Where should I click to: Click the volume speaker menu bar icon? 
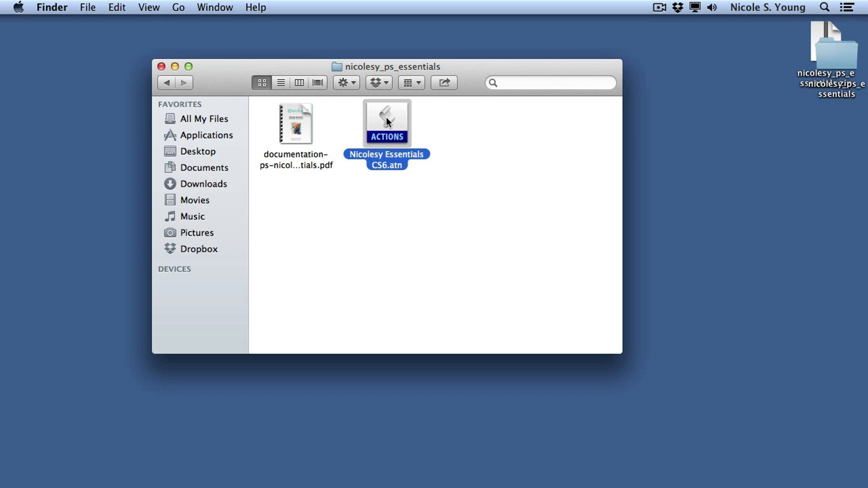(x=712, y=7)
